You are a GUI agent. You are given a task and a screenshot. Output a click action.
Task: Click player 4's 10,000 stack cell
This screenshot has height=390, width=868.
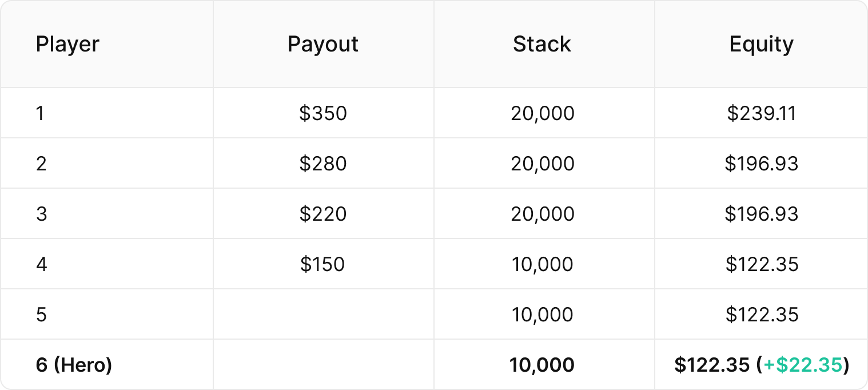(542, 264)
